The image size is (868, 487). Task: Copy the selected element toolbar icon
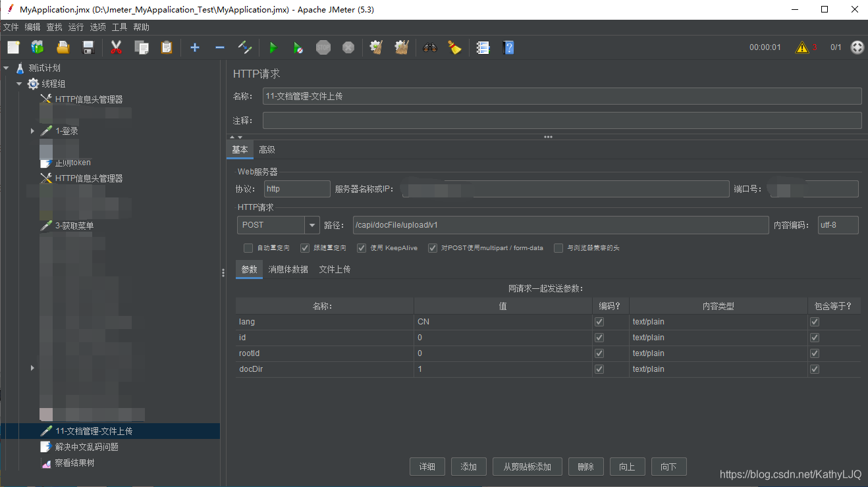(141, 47)
